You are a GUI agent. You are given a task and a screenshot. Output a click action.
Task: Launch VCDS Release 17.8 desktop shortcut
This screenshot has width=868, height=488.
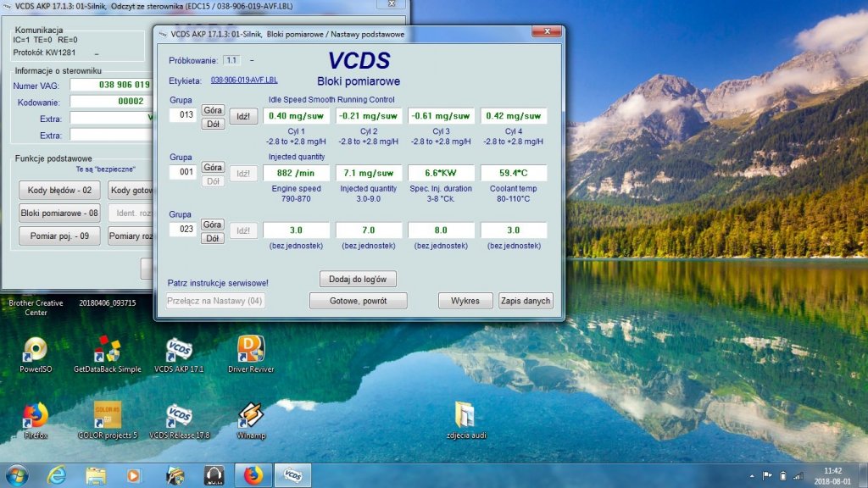pos(180,420)
